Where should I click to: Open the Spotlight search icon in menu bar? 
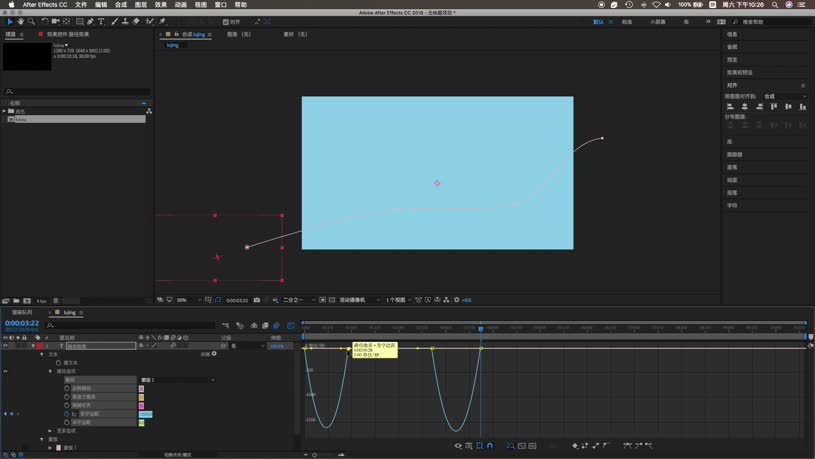775,5
